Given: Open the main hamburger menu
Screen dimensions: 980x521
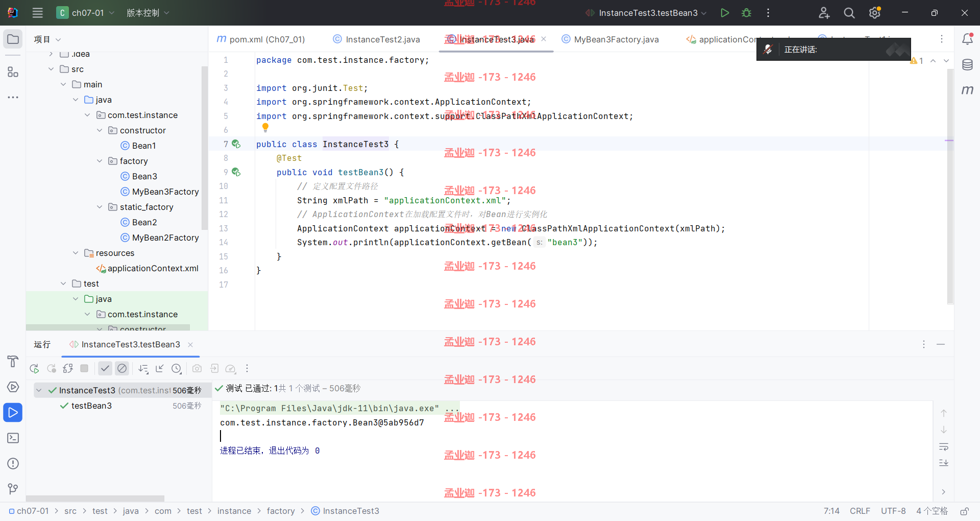Looking at the screenshot, I should [x=37, y=13].
